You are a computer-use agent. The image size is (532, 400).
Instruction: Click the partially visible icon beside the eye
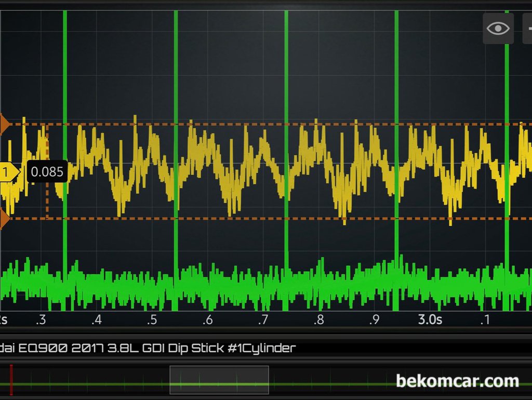(528, 29)
